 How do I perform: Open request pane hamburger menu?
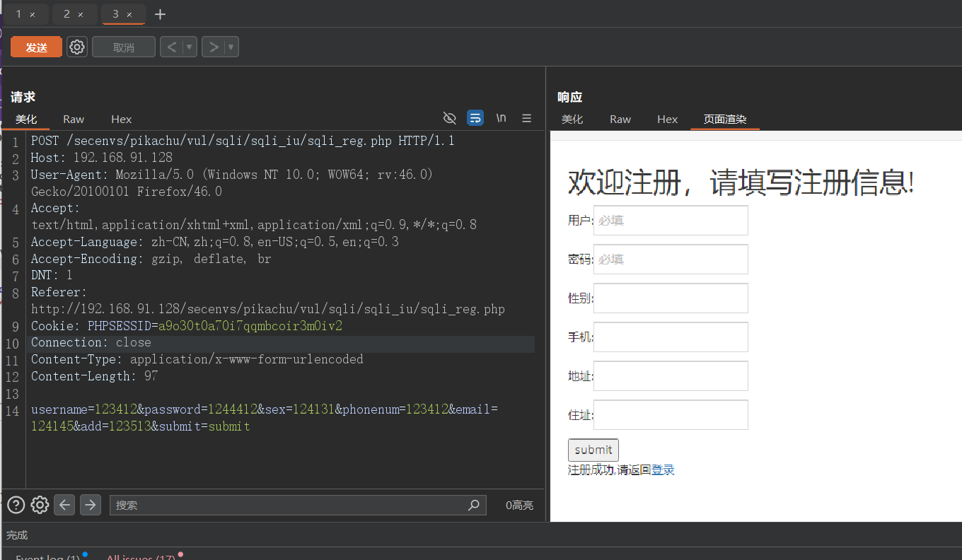pos(527,118)
